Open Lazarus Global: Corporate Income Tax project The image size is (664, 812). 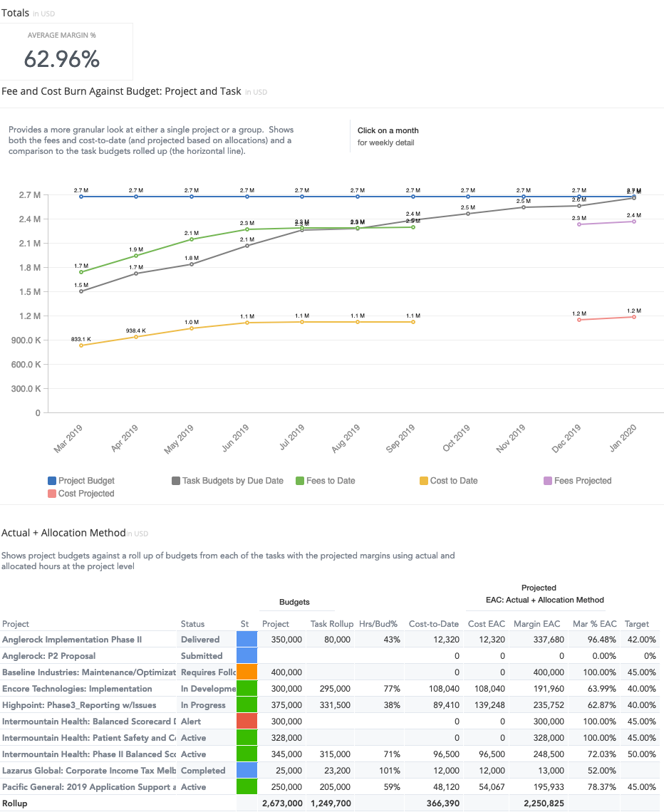(89, 771)
